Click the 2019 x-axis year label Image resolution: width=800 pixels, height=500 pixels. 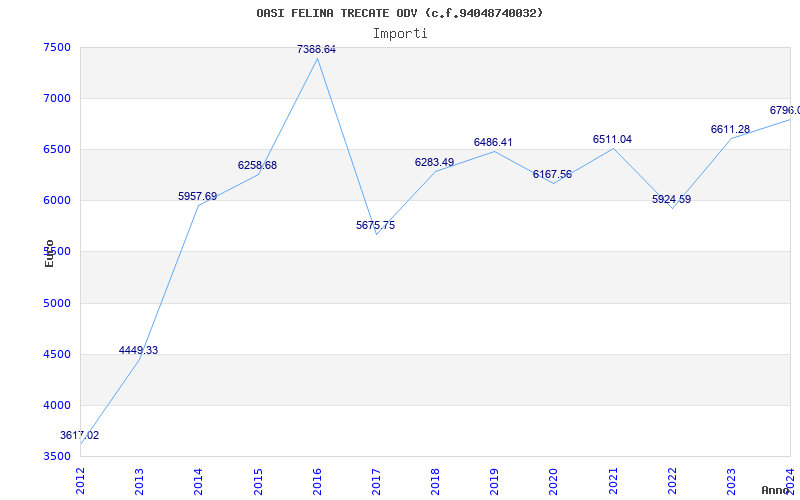[x=494, y=481]
